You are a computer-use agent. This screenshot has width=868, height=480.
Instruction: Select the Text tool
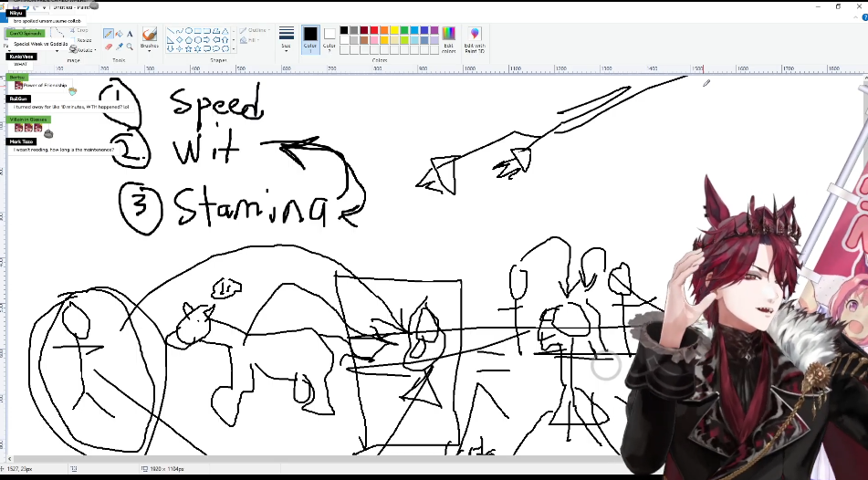click(x=131, y=34)
